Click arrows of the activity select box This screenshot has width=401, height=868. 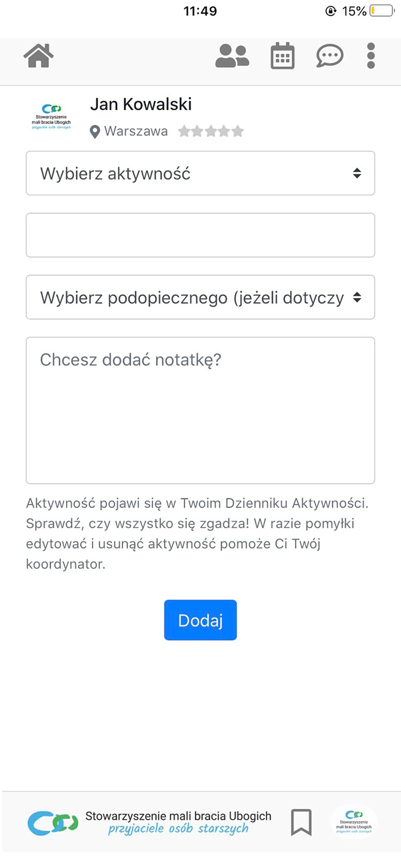[x=357, y=173]
